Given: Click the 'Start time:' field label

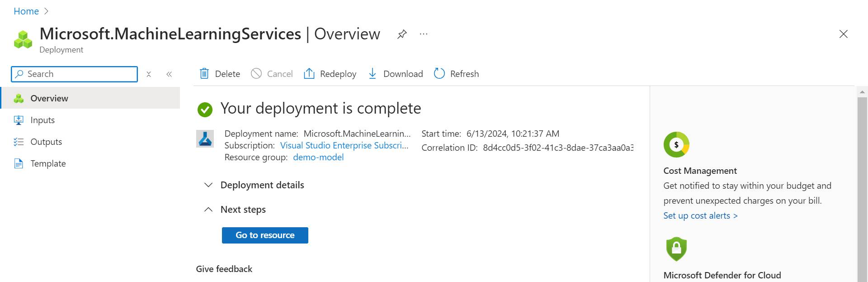Looking at the screenshot, I should 441,134.
